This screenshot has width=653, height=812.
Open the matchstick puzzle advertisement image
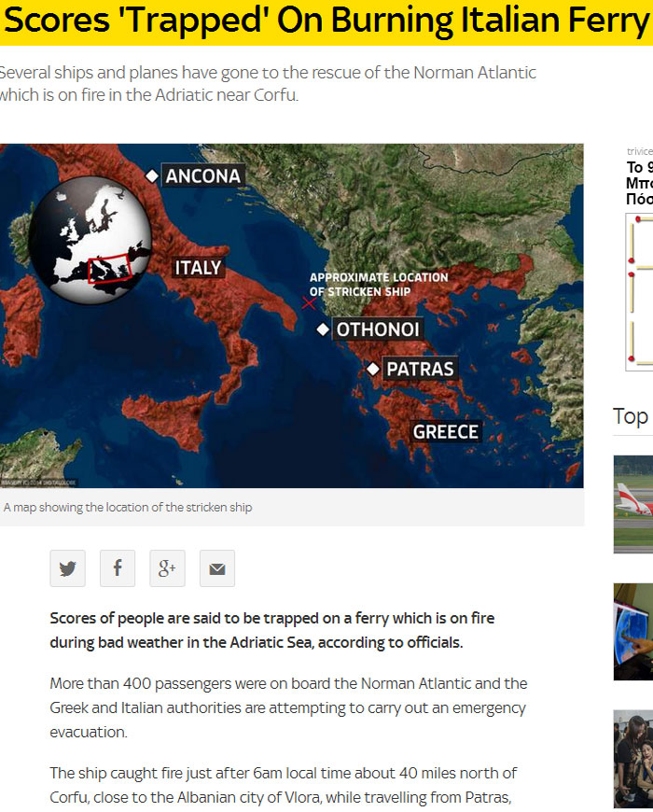pos(639,292)
